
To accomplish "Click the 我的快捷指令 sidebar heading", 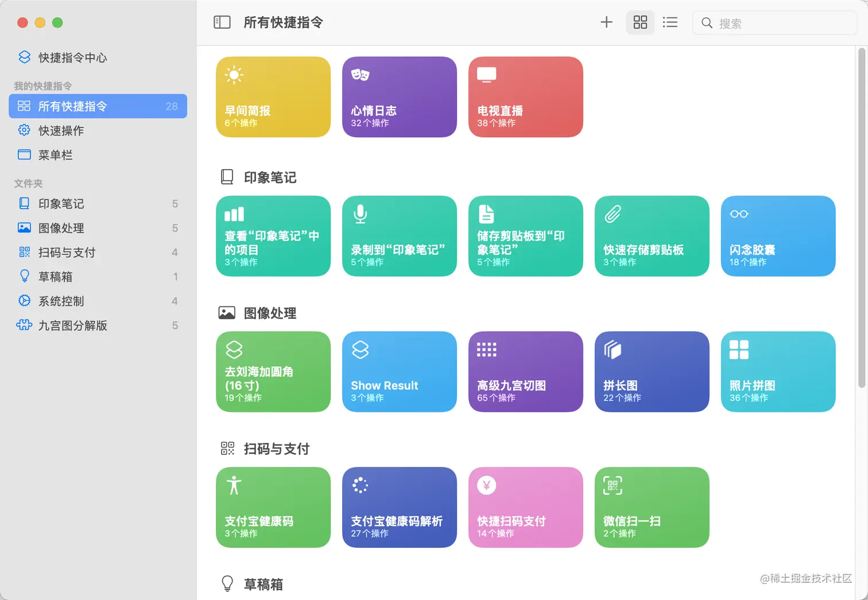I will 43,86.
